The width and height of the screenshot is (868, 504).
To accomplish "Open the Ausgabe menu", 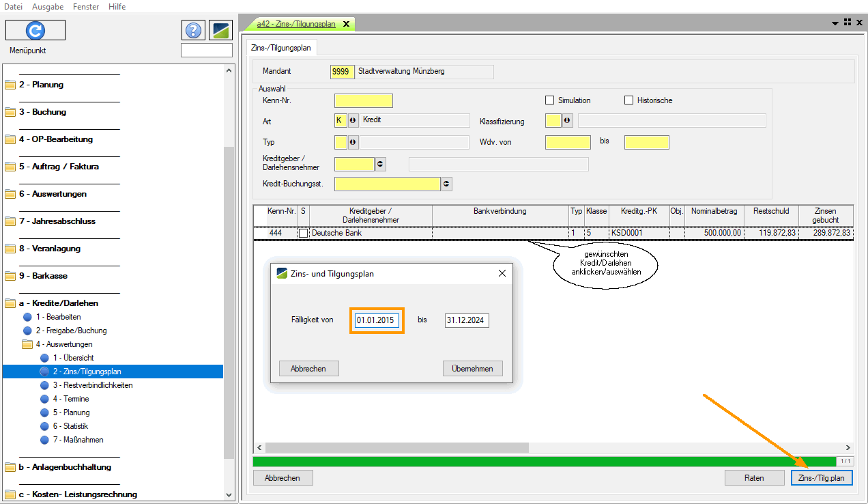I will point(48,6).
